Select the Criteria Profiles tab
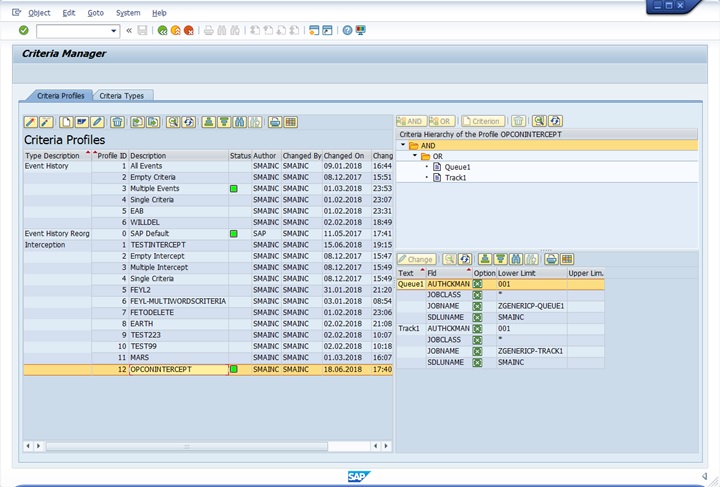 coord(61,95)
